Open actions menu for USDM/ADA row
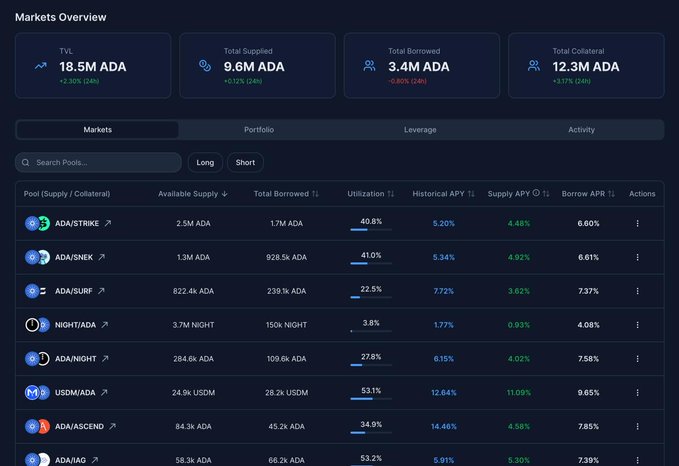Screen dimensions: 679x466 coord(637,392)
